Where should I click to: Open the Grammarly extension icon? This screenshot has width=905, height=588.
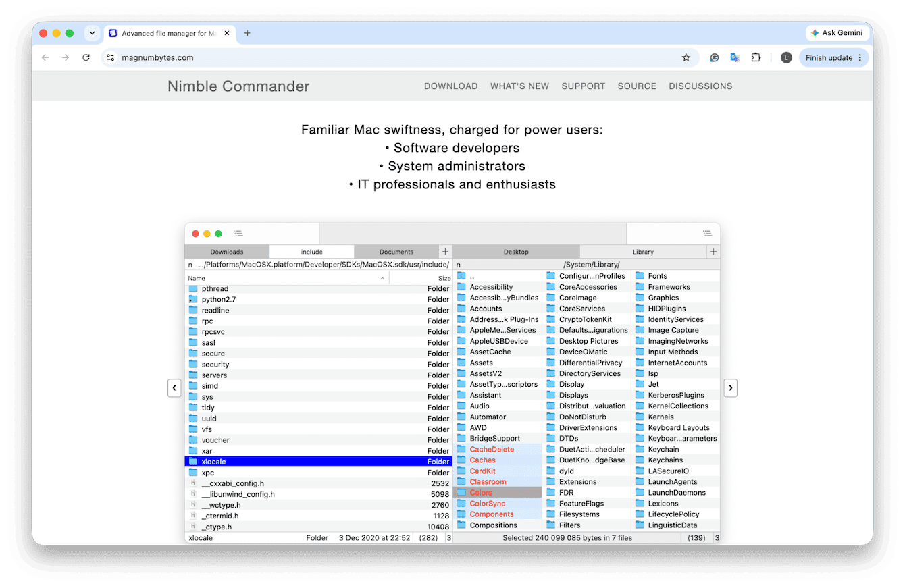click(715, 58)
